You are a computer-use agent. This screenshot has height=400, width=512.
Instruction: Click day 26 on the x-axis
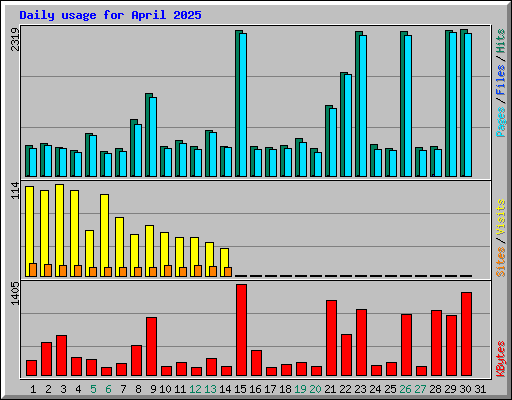coord(405,389)
